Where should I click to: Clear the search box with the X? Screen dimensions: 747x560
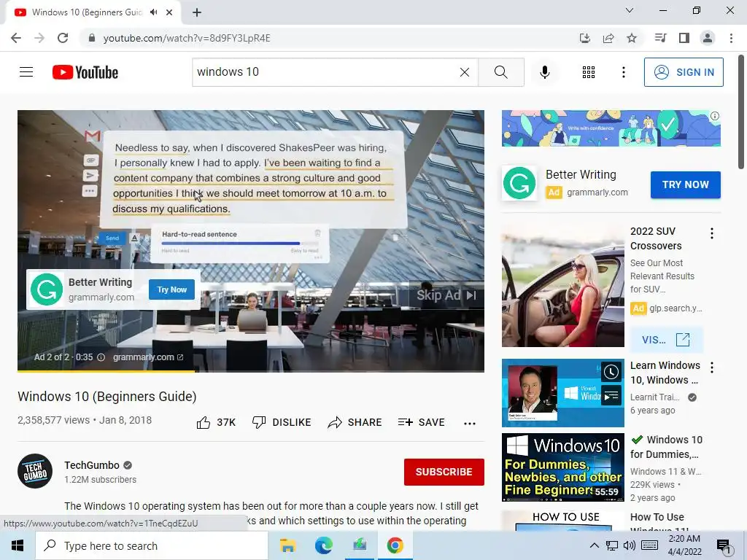[x=465, y=72]
